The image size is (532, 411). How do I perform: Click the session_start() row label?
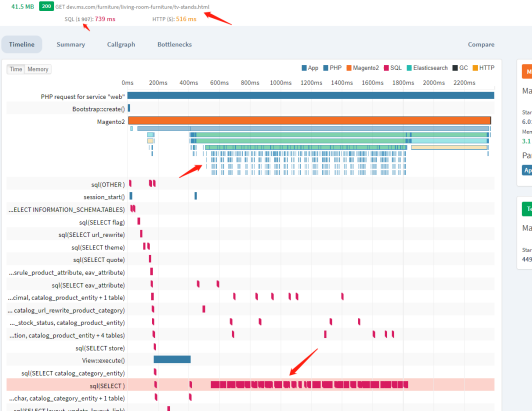click(x=104, y=197)
